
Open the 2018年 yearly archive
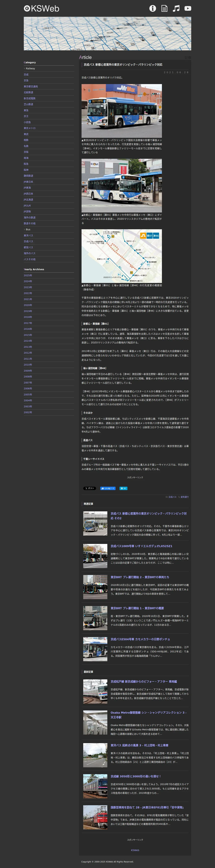coord(28,317)
